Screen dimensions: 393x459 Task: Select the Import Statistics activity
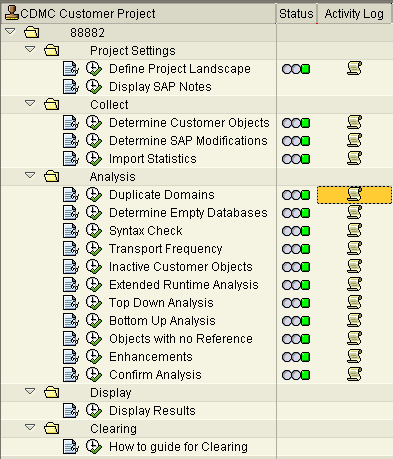pos(153,159)
